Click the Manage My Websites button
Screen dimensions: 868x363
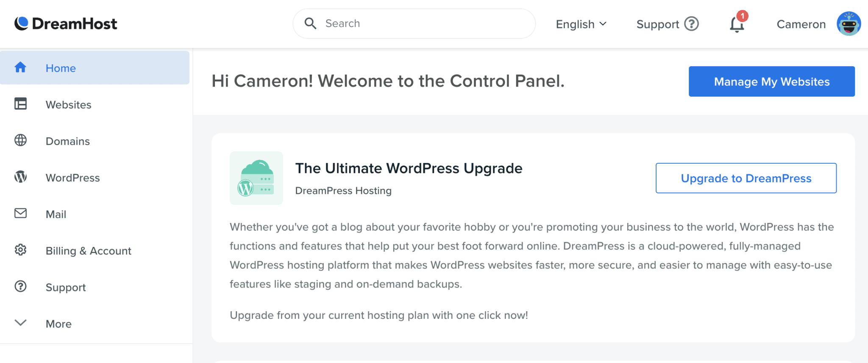771,81
